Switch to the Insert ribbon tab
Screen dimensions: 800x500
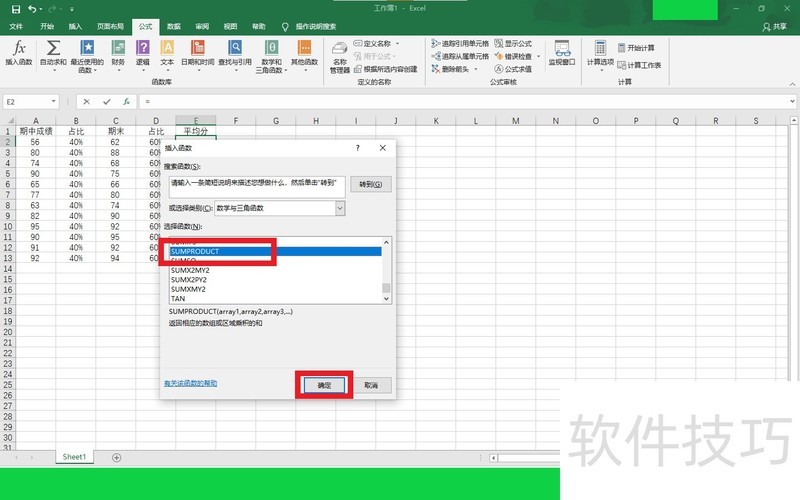pyautogui.click(x=75, y=27)
